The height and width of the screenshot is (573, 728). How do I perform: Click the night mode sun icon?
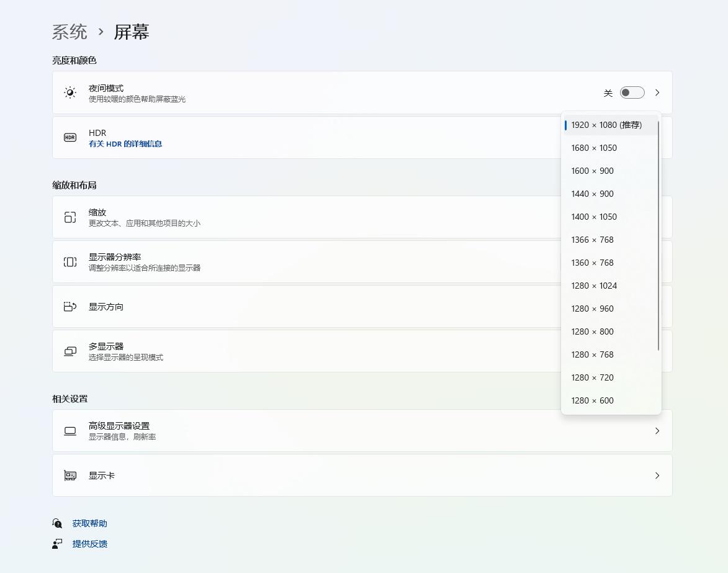click(70, 92)
